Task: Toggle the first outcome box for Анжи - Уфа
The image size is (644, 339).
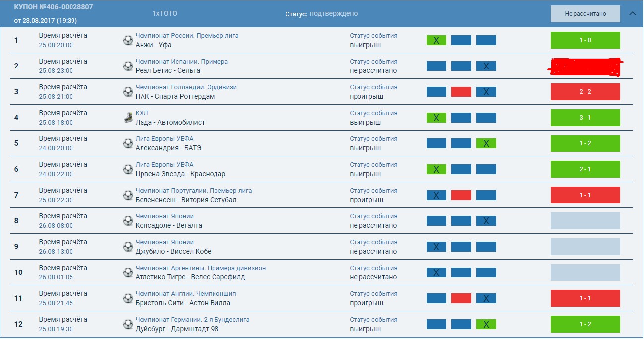Action: coord(436,40)
